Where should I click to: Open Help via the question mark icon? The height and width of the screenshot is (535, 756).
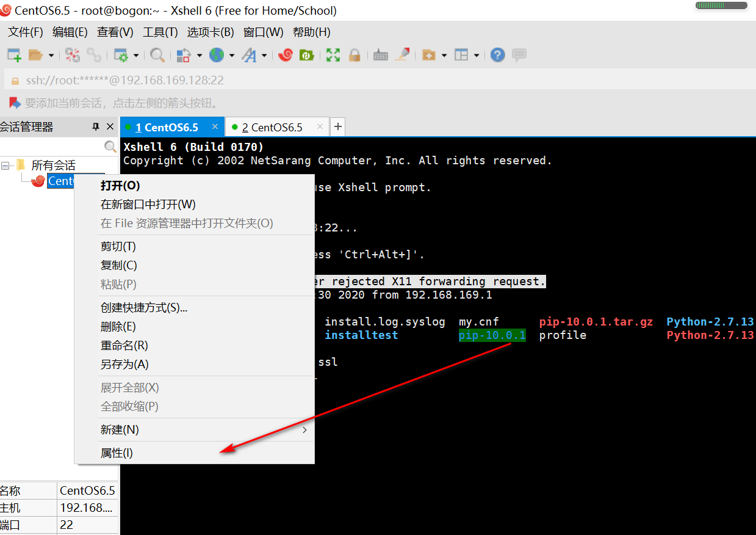click(x=497, y=55)
